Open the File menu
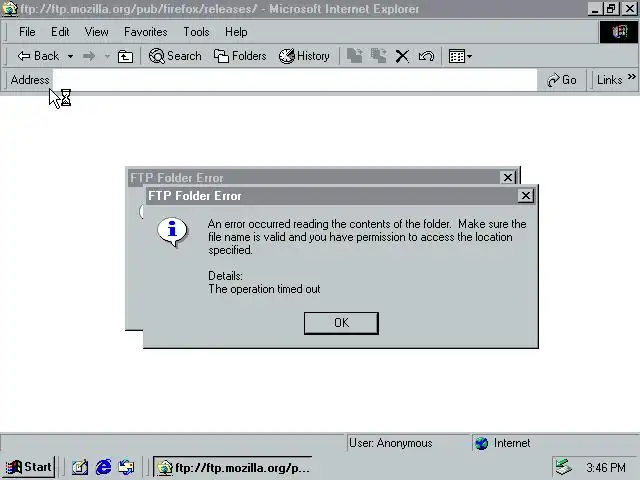Screen dimensions: 640x480 27,32
